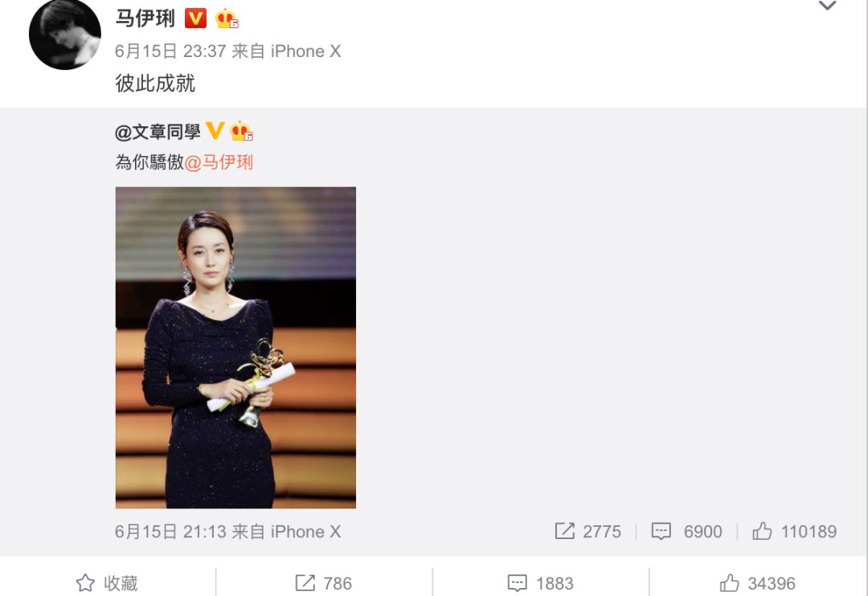This screenshot has width=868, height=596.
Task: Open the orange @马伊琍 mention link
Action: coord(219,162)
